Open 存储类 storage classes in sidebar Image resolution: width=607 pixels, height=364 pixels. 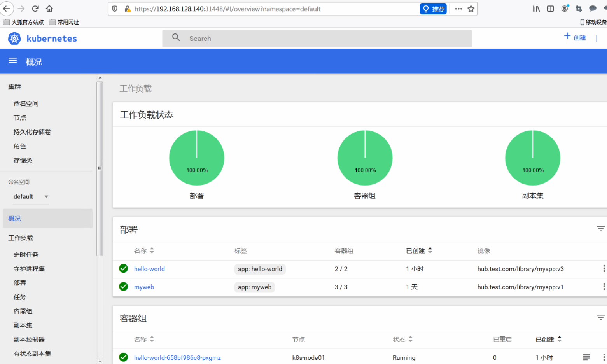pyautogui.click(x=23, y=160)
